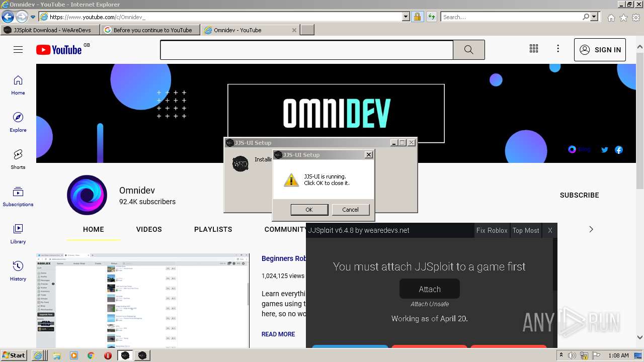Click the SIGN IN button
This screenshot has width=644, height=362.
click(600, 50)
